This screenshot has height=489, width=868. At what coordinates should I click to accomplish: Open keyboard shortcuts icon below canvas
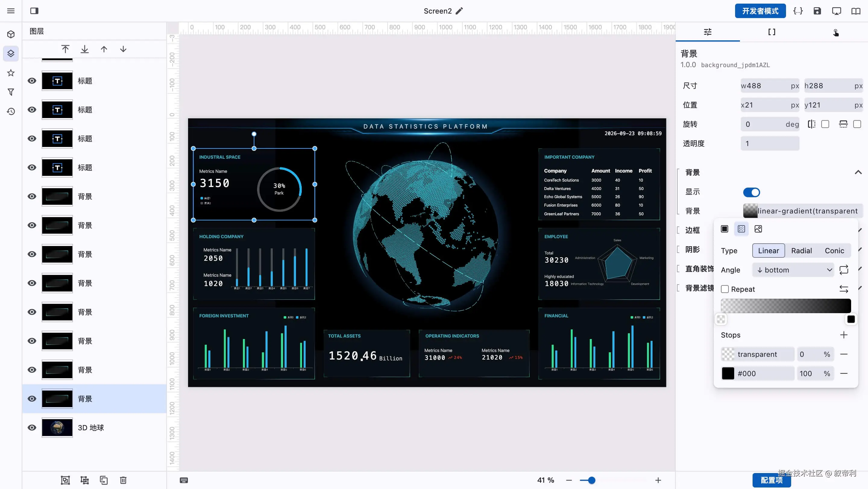[184, 480]
